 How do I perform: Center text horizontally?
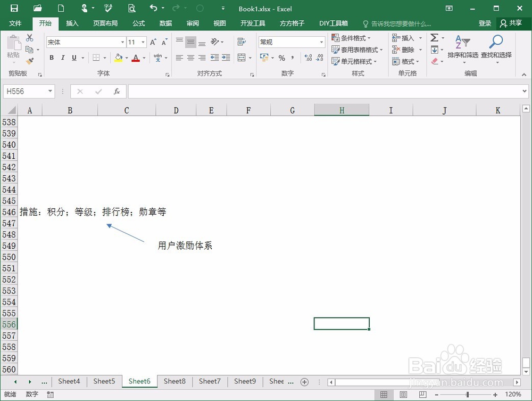(190, 58)
